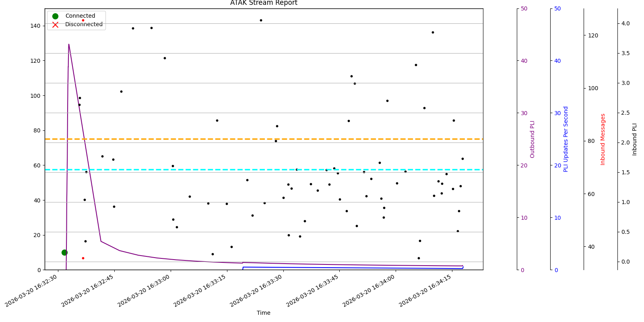The width and height of the screenshot is (644, 322).
Task: Click the blue PLI Updates Per Second label
Action: tap(566, 139)
